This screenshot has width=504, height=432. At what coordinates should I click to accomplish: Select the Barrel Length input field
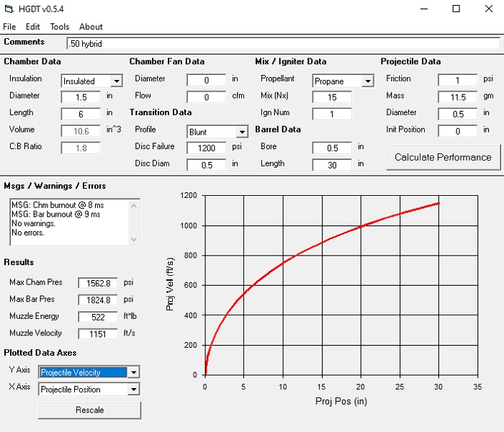click(x=332, y=165)
